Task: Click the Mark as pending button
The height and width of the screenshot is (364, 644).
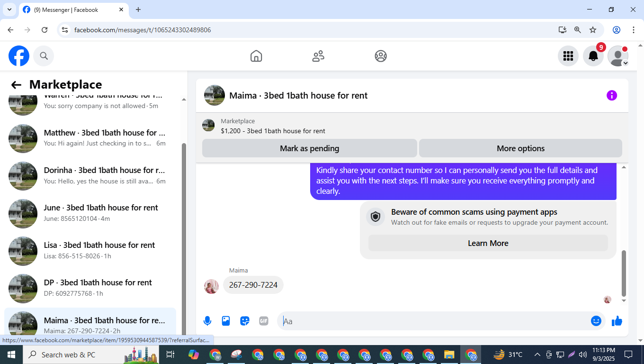Action: tap(310, 148)
